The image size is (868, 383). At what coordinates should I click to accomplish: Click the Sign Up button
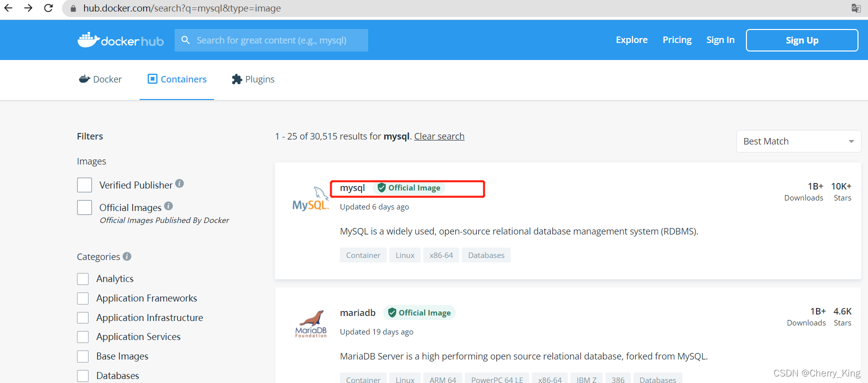pos(802,40)
